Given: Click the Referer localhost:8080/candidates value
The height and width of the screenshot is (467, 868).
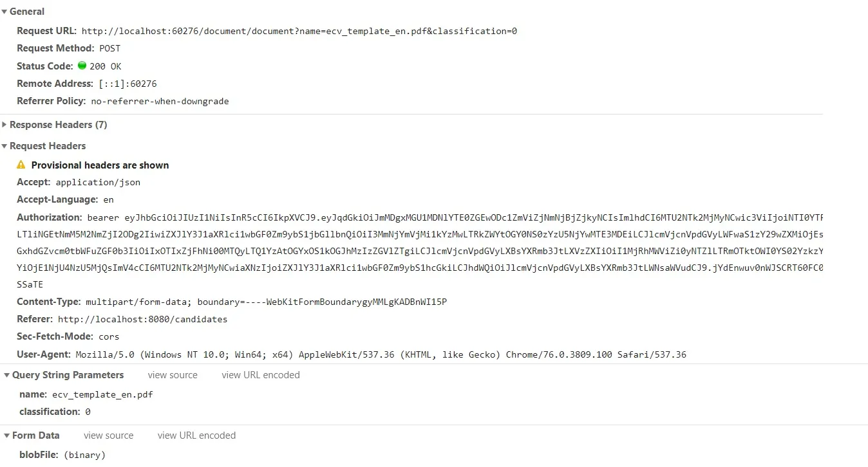Looking at the screenshot, I should (142, 319).
